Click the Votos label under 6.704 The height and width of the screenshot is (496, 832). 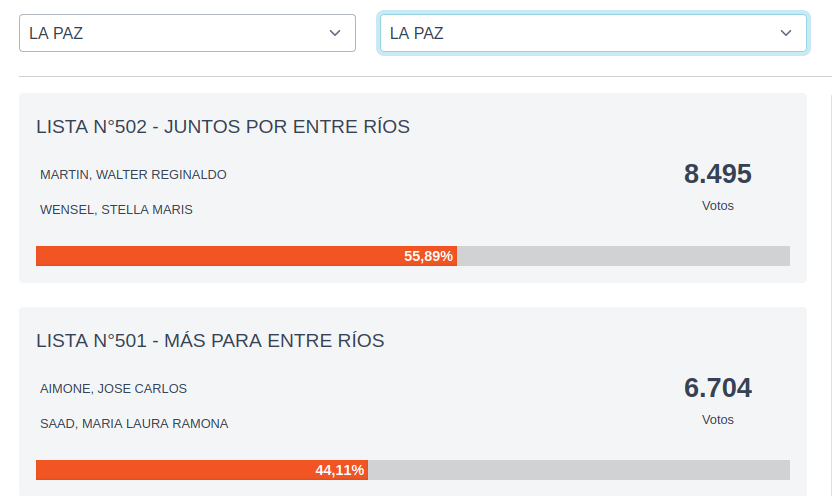click(x=717, y=420)
